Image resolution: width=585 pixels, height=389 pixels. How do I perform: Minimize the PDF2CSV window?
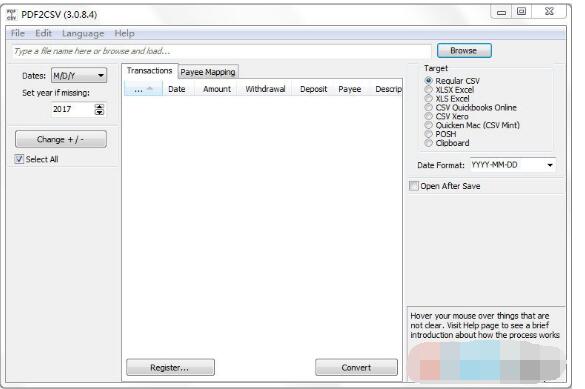tap(501, 12)
